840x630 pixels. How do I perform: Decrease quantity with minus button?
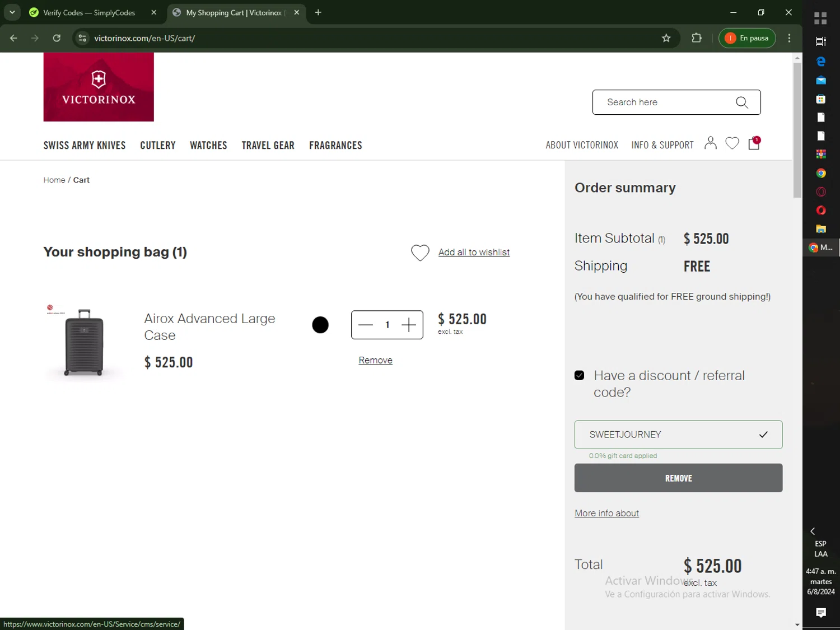(x=366, y=325)
